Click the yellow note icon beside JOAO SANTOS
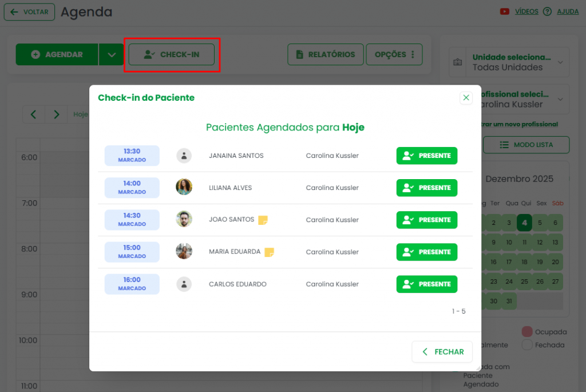Viewport: 586px width, 392px height. (263, 220)
